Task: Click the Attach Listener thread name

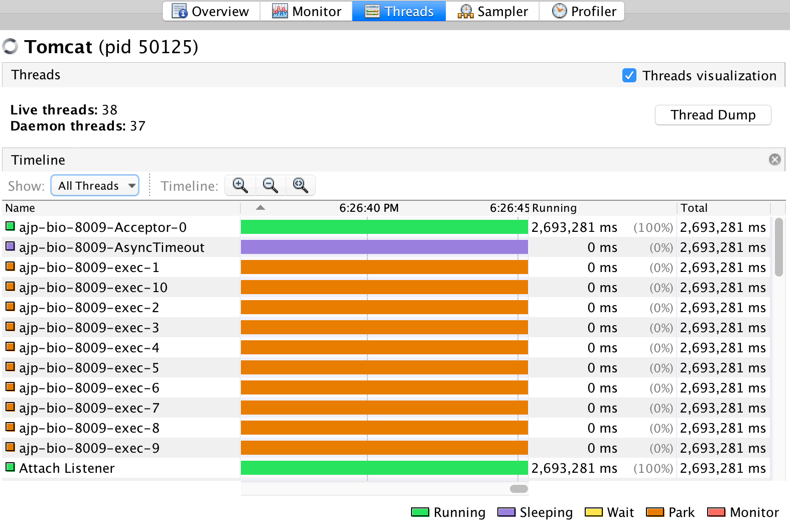Action: pos(67,468)
